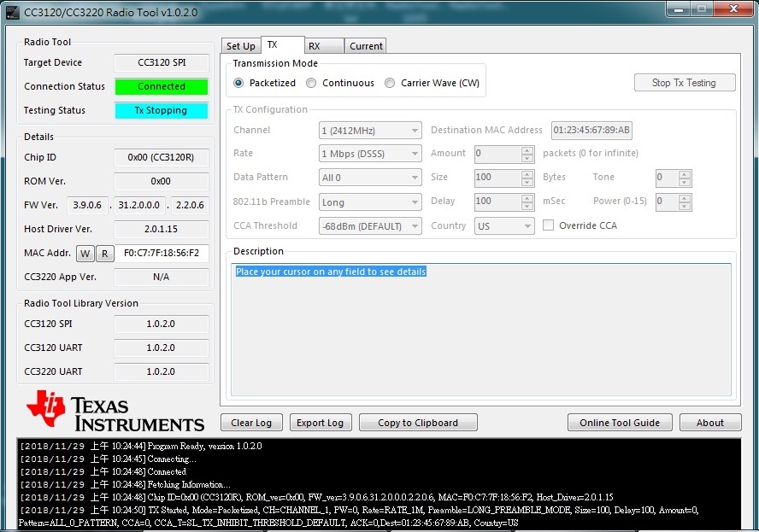
Task: Open the Rate dropdown
Action: point(370,154)
